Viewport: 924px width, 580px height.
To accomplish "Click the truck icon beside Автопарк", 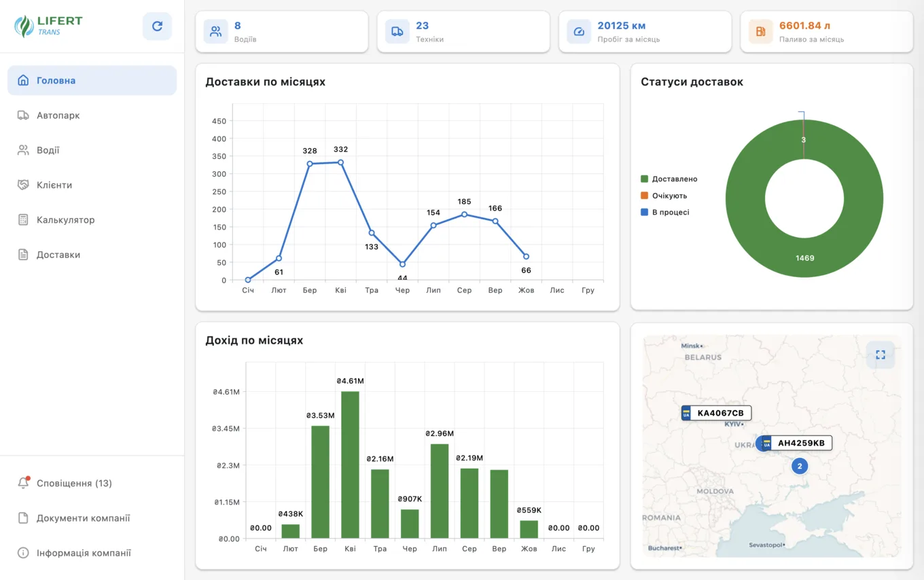I will (x=23, y=115).
